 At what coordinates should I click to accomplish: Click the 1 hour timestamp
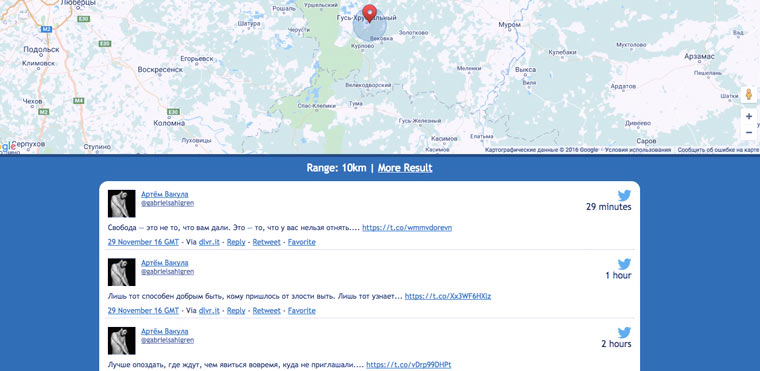pos(618,275)
